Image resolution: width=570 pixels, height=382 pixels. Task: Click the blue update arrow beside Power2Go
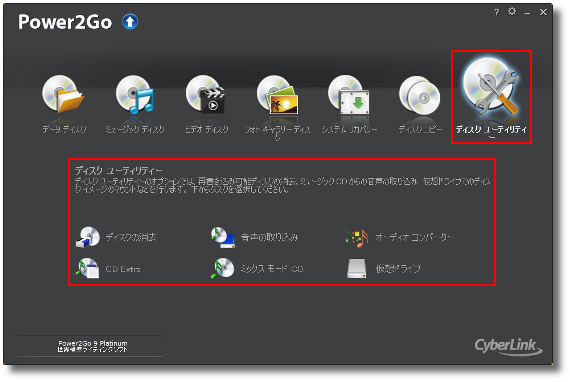click(130, 22)
